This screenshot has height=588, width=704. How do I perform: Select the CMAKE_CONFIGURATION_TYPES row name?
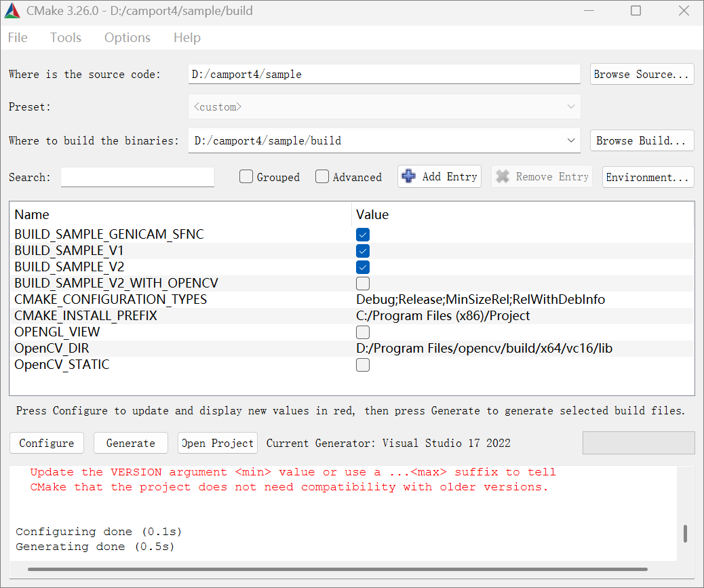pyautogui.click(x=111, y=299)
